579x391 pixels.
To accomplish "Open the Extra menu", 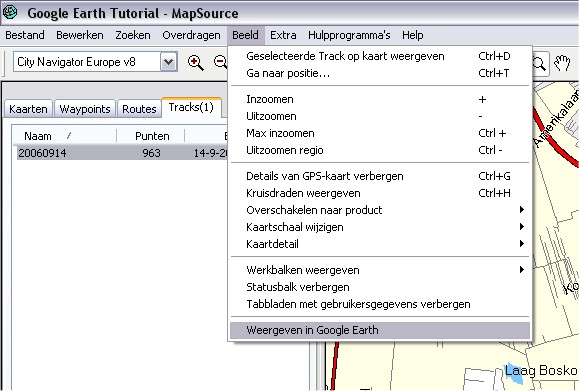I will pyautogui.click(x=283, y=35).
